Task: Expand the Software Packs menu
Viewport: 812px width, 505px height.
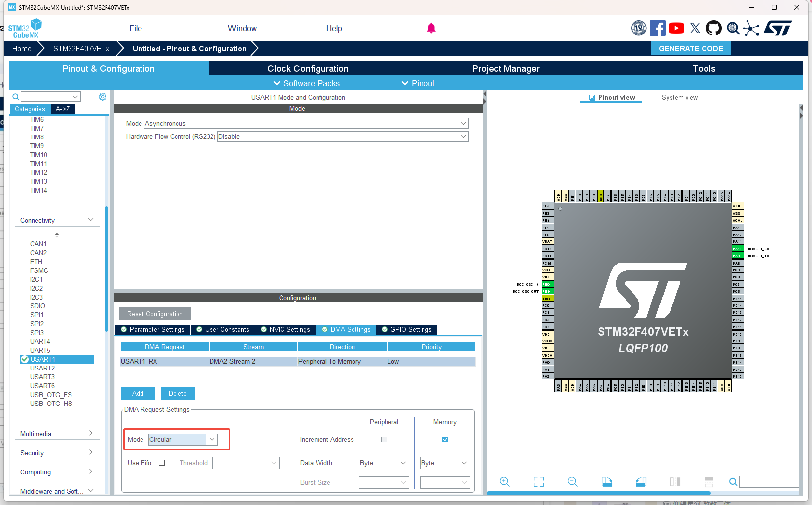Action: (x=306, y=83)
